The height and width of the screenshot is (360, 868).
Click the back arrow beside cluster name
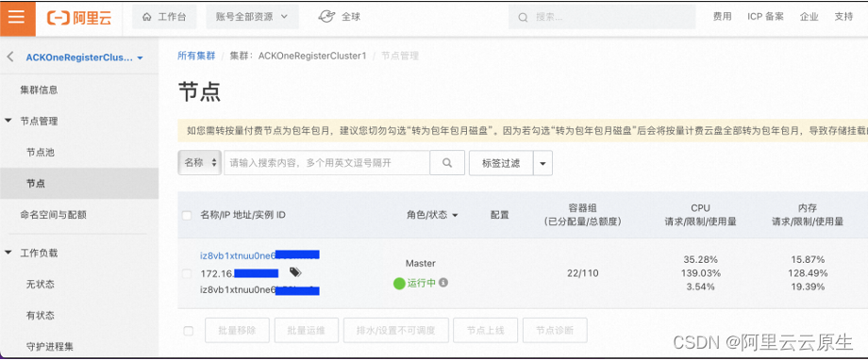(x=10, y=57)
